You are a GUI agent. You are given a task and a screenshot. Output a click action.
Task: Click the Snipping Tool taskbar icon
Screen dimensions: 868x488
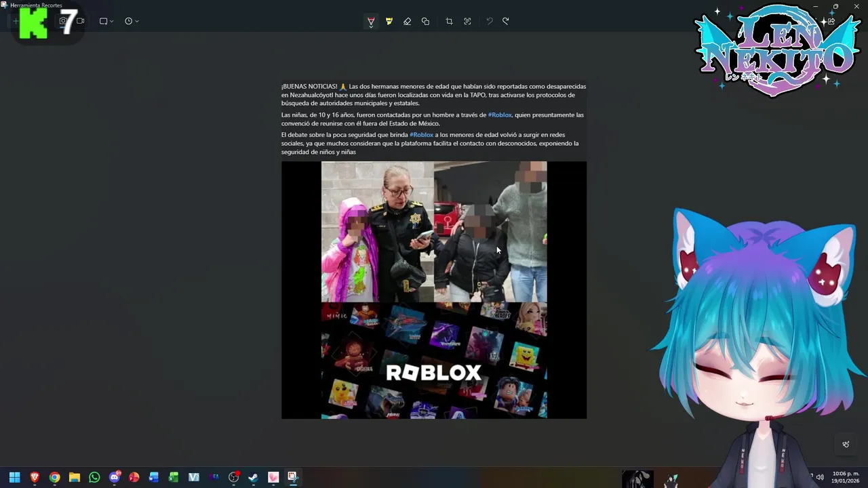(x=293, y=477)
